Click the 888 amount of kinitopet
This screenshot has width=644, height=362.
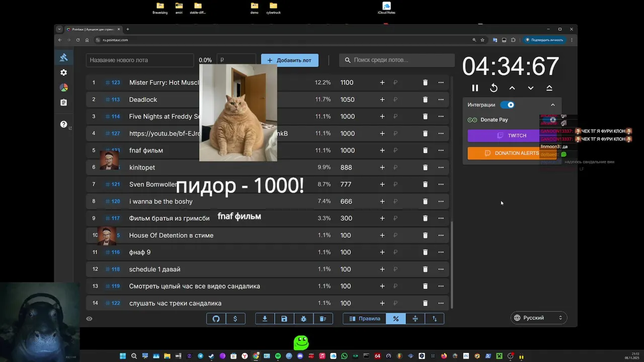tap(346, 167)
